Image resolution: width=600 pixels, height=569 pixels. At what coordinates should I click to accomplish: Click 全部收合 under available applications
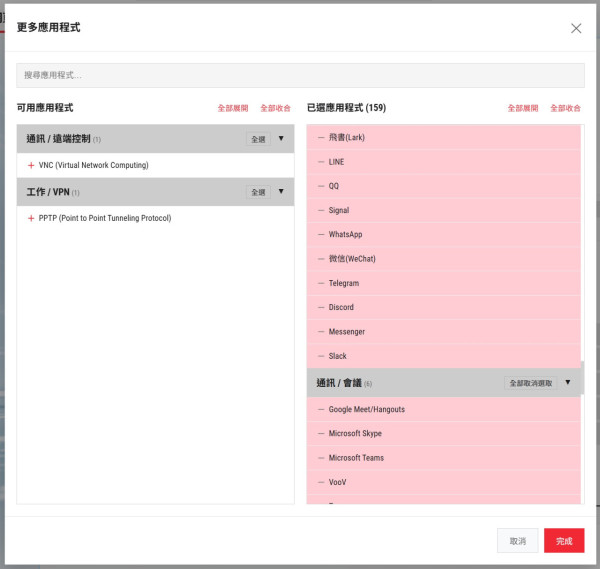(276, 108)
